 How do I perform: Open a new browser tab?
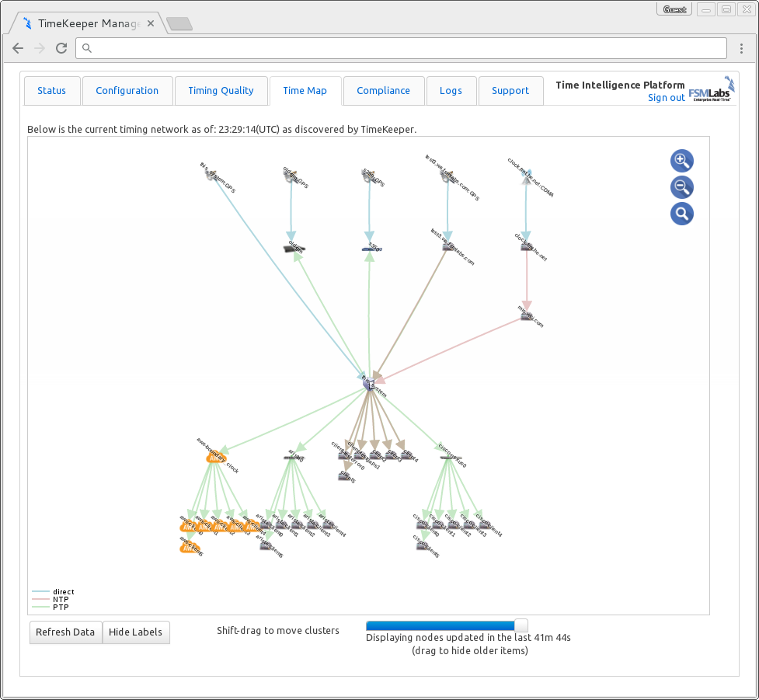click(x=179, y=24)
